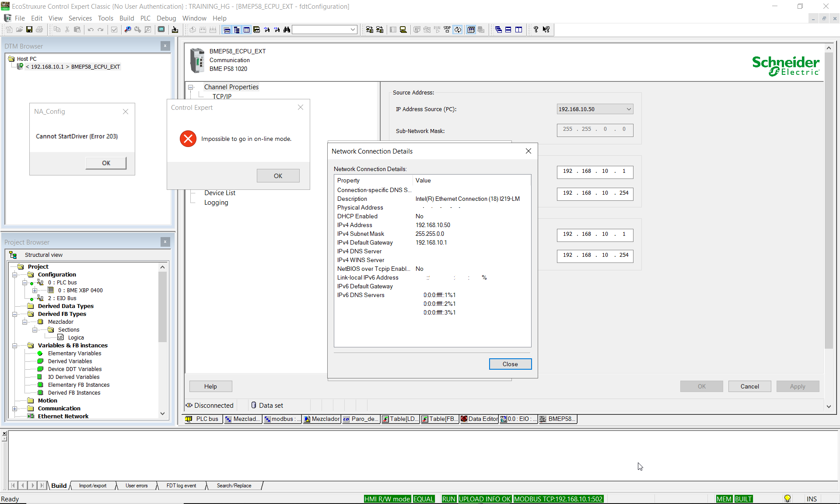
Task: Click the Zoom In magnifier icon
Action: (x=128, y=29)
